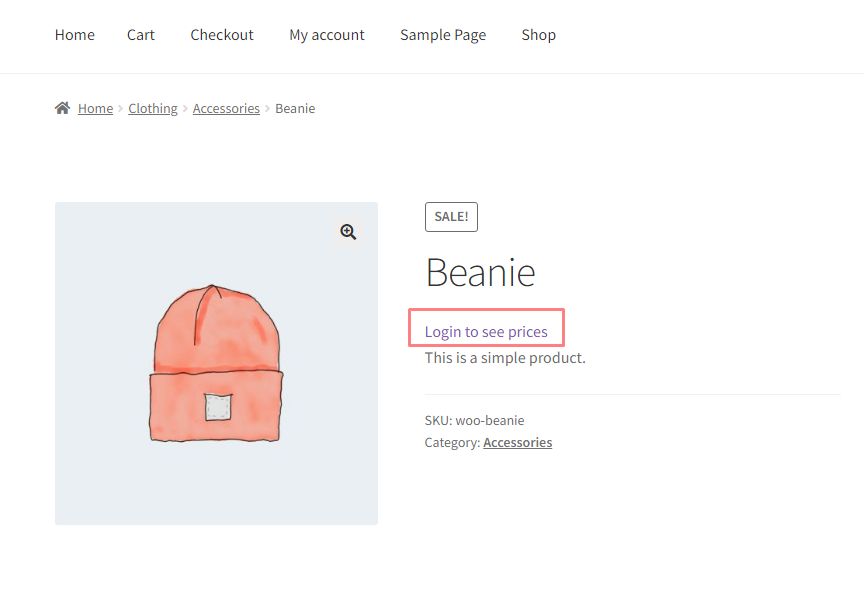864x598 pixels.
Task: Click the SKU woo-beanie text
Action: coord(474,420)
